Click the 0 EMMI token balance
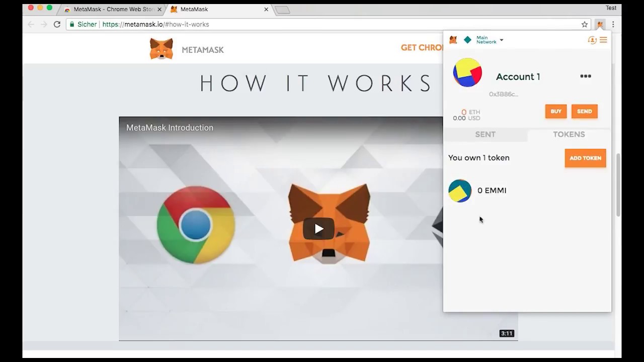 point(492,191)
